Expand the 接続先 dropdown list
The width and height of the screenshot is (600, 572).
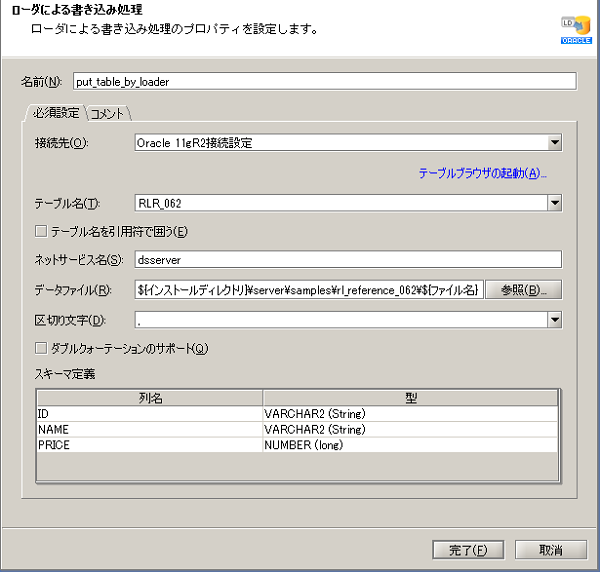(554, 143)
